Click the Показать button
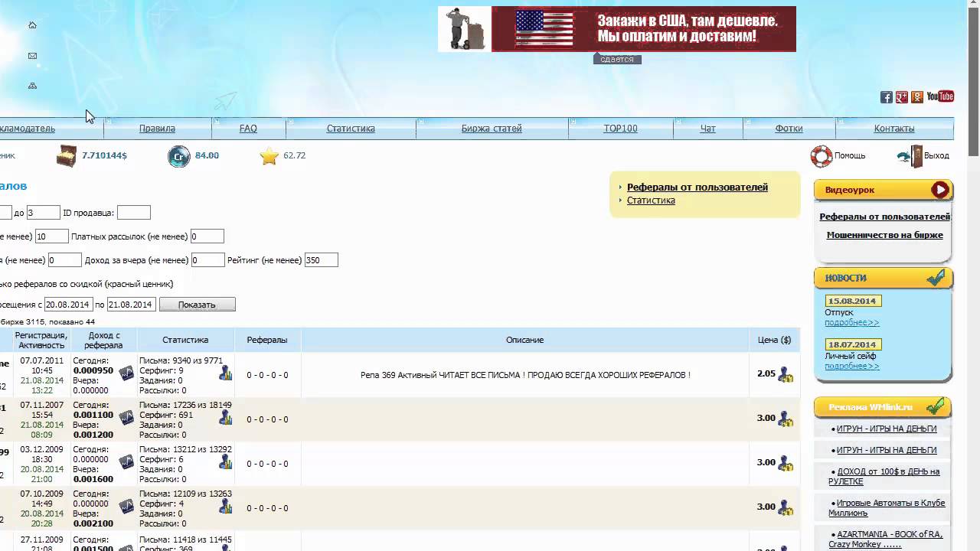The width and height of the screenshot is (980, 551). (197, 305)
